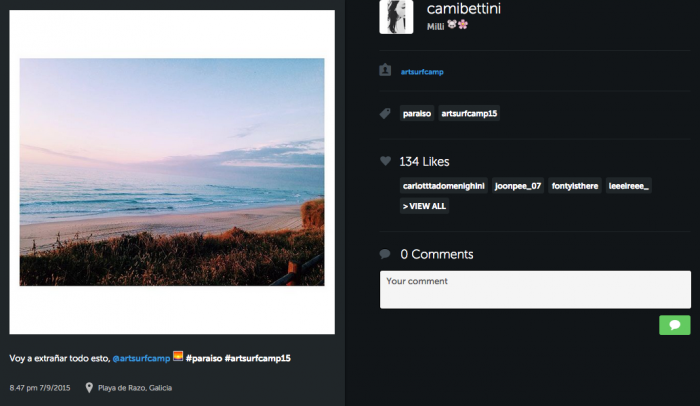Select the paraiso tag chip
Image resolution: width=700 pixels, height=406 pixels.
point(417,114)
